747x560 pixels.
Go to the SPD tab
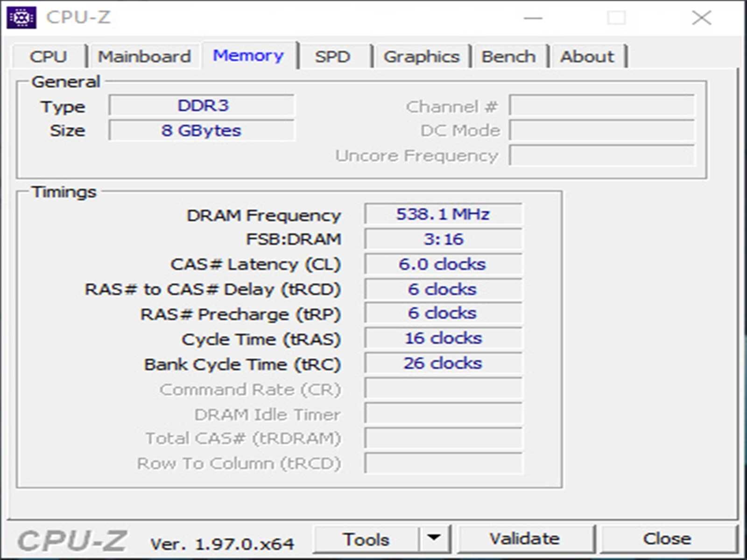pyautogui.click(x=332, y=56)
